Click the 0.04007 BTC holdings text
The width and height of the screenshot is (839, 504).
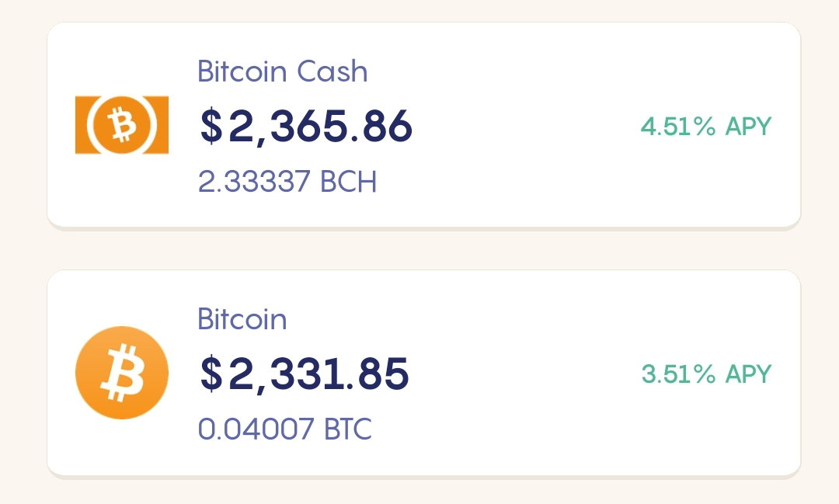click(x=284, y=429)
